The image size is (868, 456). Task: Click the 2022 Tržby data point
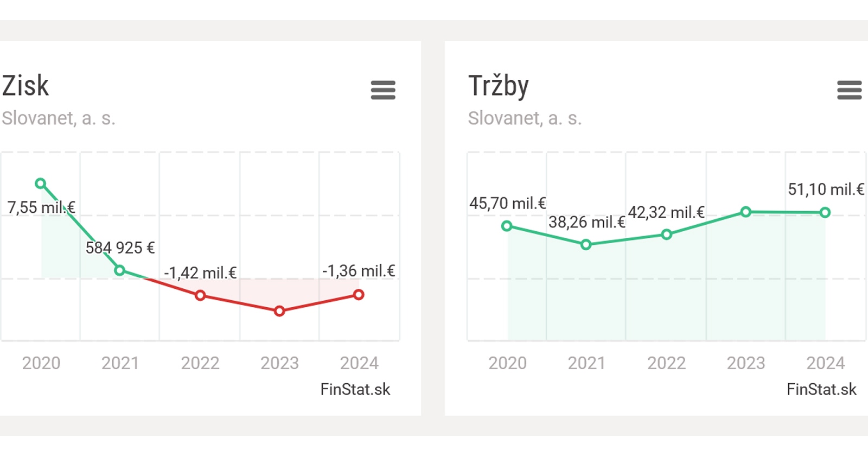(x=667, y=235)
